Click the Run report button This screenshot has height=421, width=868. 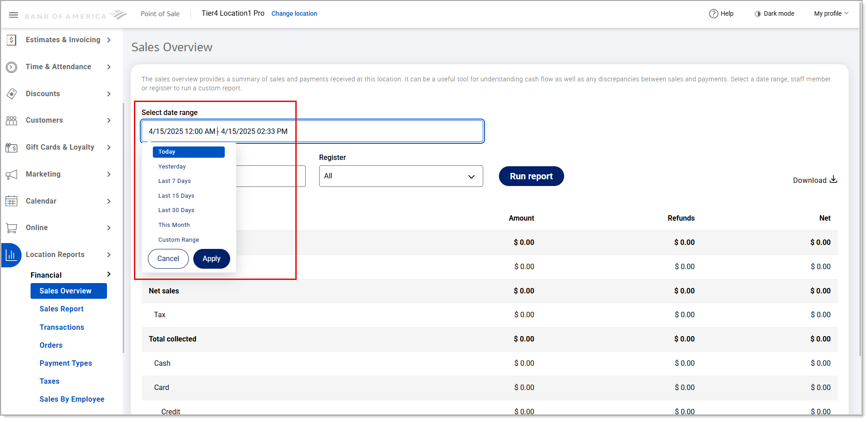point(531,176)
